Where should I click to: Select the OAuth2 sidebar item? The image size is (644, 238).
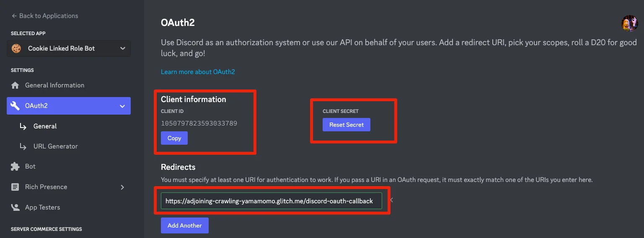click(69, 106)
